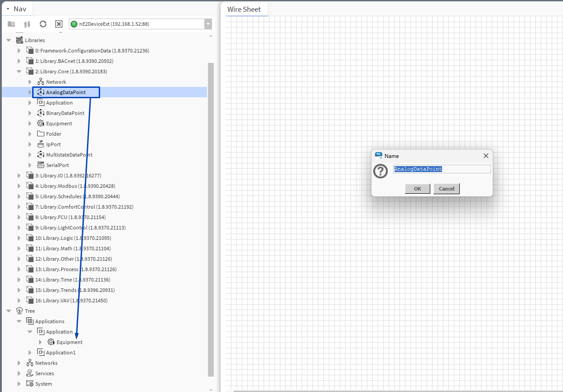Close the Name dialog with X
Image resolution: width=563 pixels, height=392 pixels.
coord(486,156)
